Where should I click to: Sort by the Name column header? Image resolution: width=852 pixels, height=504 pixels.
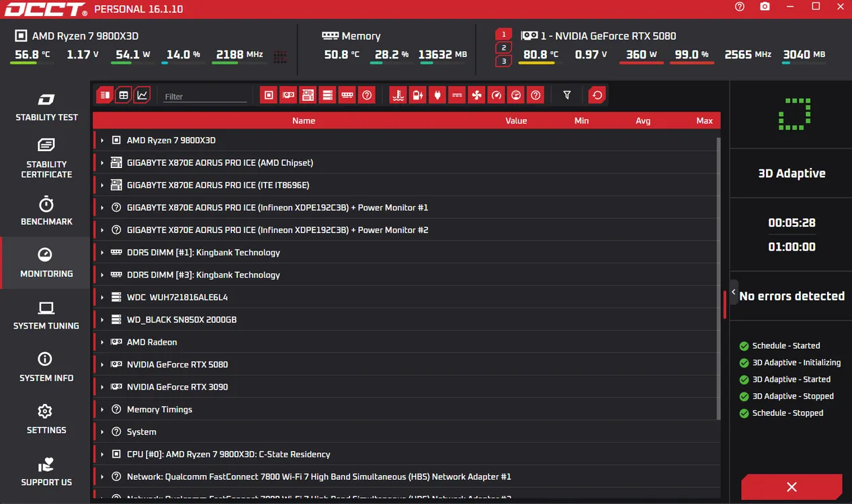304,120
